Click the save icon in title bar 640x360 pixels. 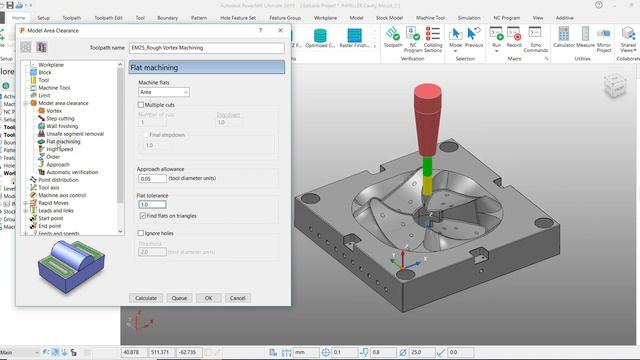tap(10, 5)
